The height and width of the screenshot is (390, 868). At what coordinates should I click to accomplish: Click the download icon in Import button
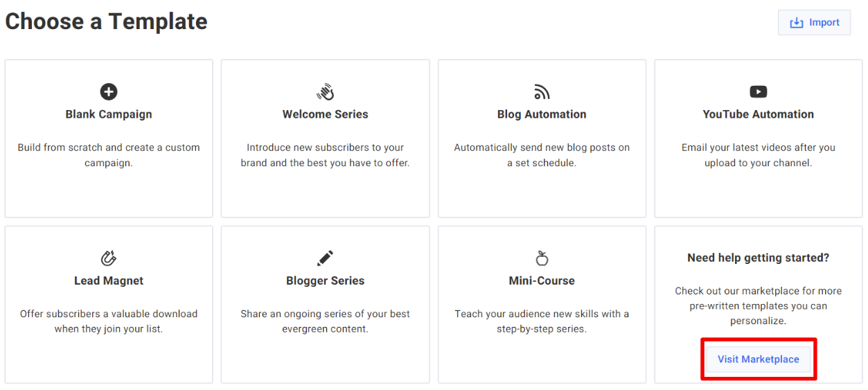pos(797,23)
